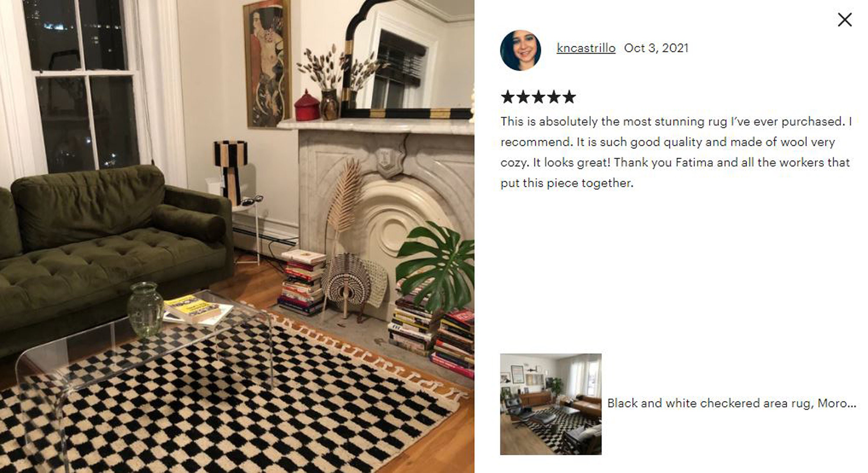This screenshot has height=473, width=868.
Task: Select the first rating star
Action: [x=507, y=97]
